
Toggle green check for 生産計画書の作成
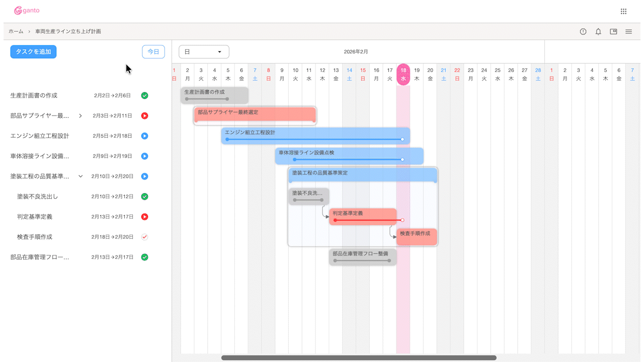tap(144, 96)
